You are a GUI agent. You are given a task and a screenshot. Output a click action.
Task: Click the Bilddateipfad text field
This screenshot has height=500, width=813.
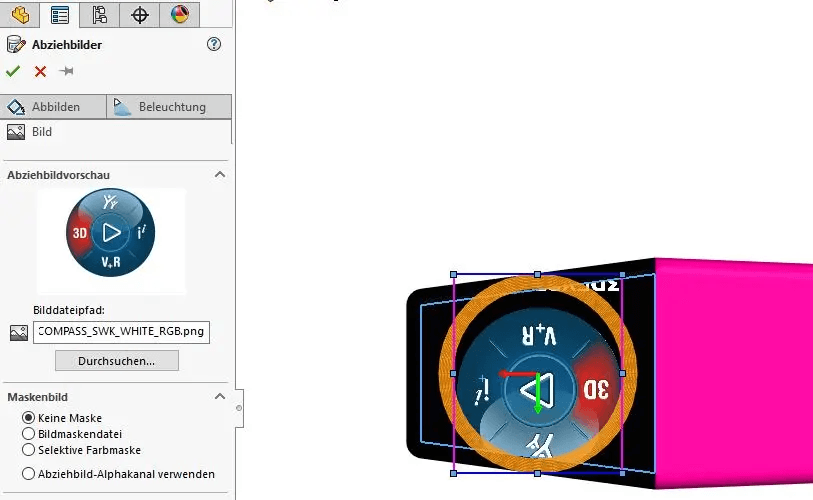tap(121, 332)
